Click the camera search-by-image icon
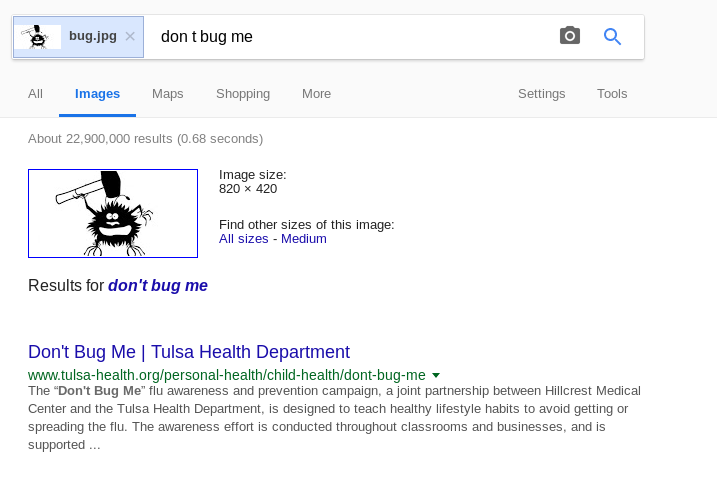The image size is (717, 477). (570, 36)
